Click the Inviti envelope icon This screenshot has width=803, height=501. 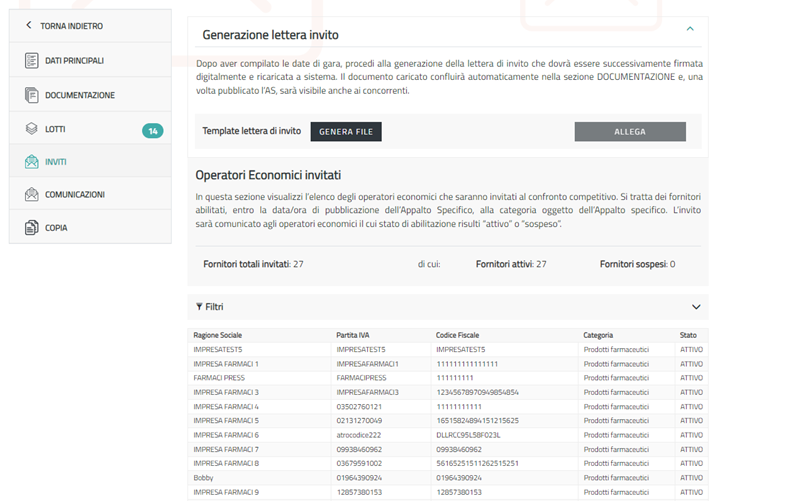(x=32, y=161)
